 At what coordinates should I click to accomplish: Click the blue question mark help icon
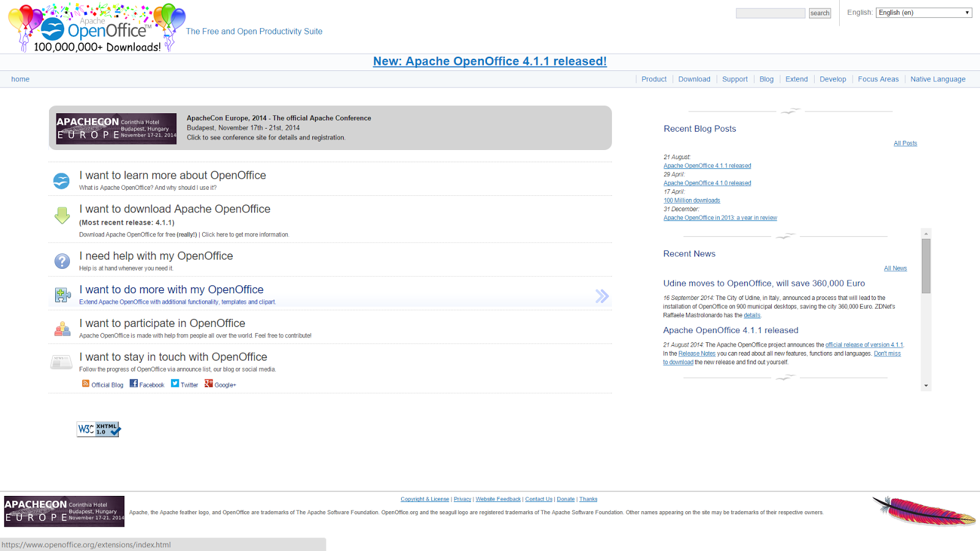[x=62, y=261]
